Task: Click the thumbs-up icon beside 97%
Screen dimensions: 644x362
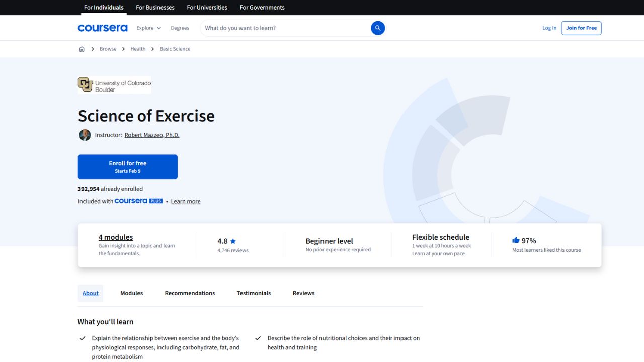Action: tap(515, 240)
